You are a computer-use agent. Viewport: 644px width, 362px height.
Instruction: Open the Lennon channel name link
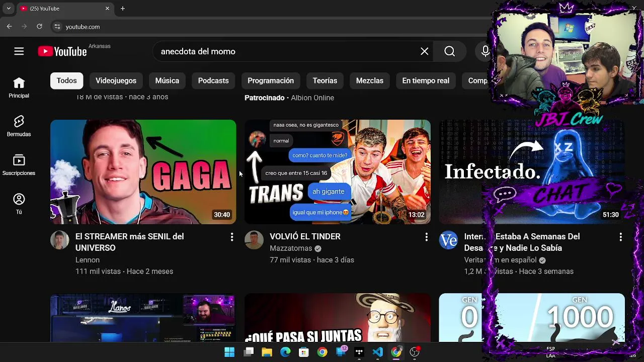pos(88,260)
